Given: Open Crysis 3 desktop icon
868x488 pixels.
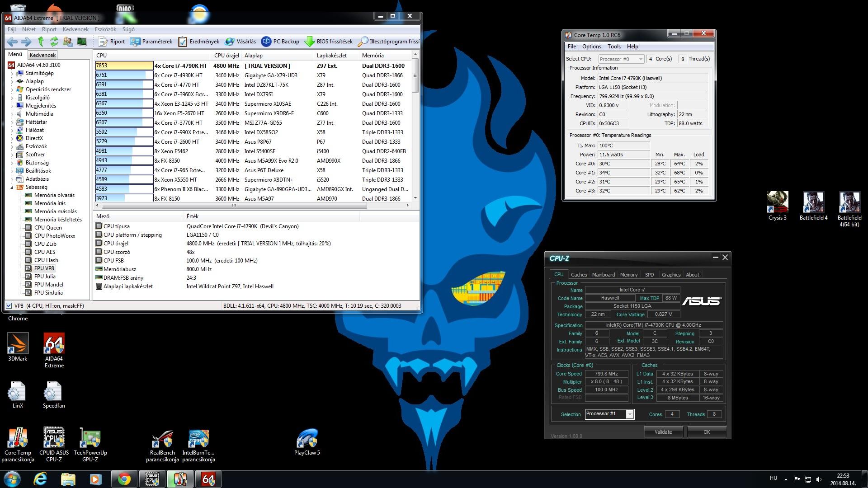Looking at the screenshot, I should point(777,206).
